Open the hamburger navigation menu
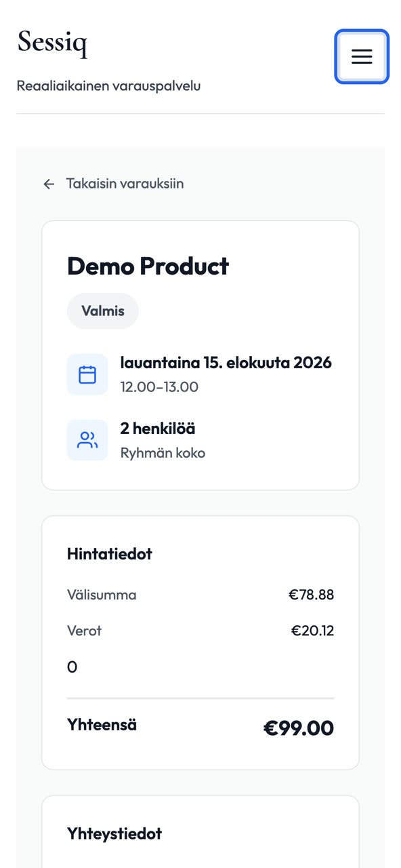The image size is (401, 868). [x=362, y=57]
